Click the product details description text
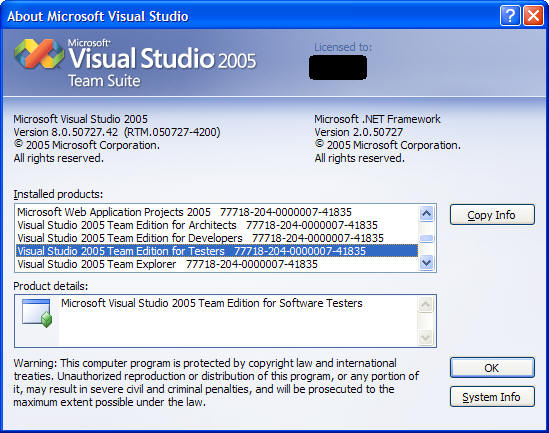The height and width of the screenshot is (433, 549). [212, 303]
